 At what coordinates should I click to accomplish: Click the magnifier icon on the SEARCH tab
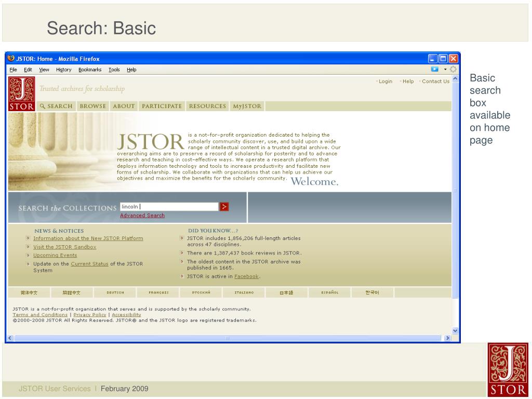(x=43, y=106)
